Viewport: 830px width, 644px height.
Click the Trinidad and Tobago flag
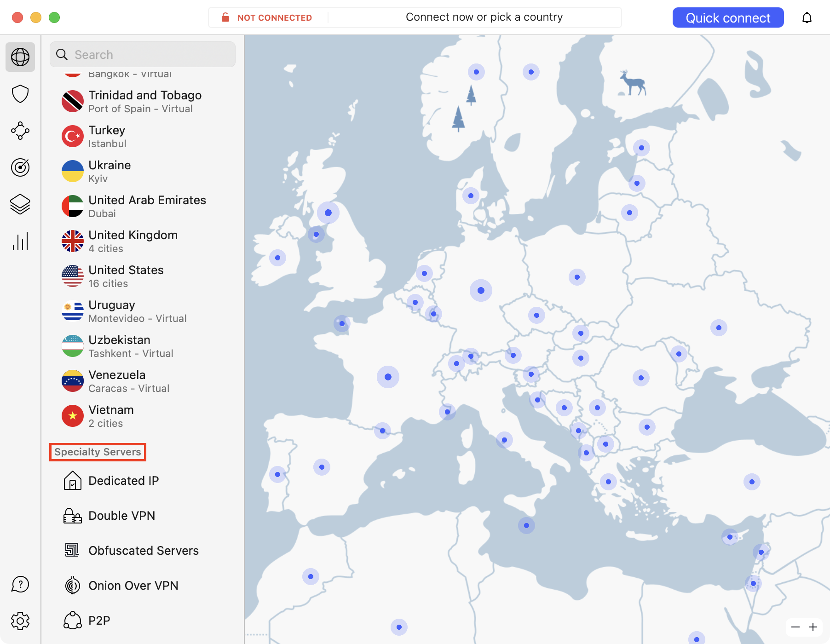[x=73, y=101]
